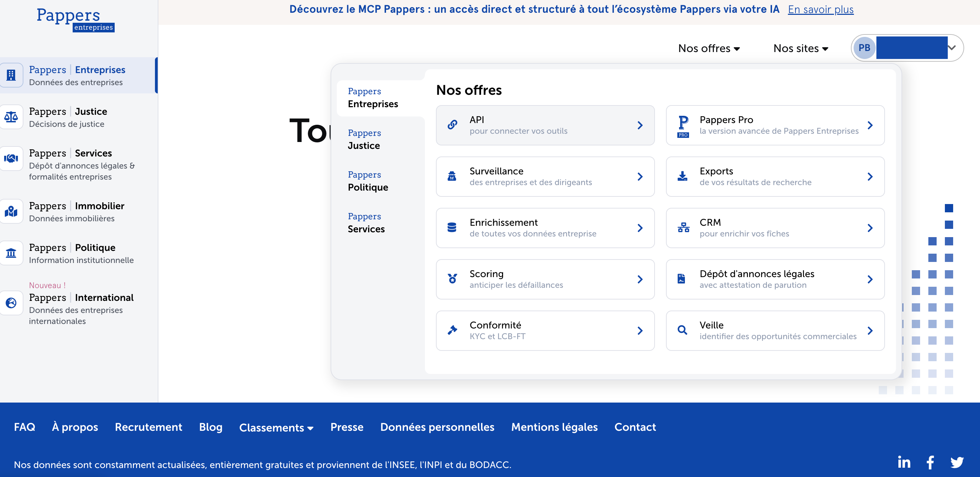This screenshot has width=980, height=477.
Task: Select Pappers Politique tab in offers panel
Action: [367, 181]
